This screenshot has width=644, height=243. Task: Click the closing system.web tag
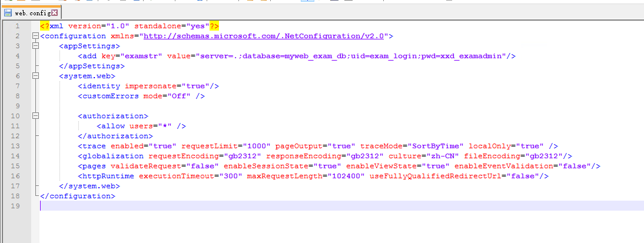pos(89,186)
